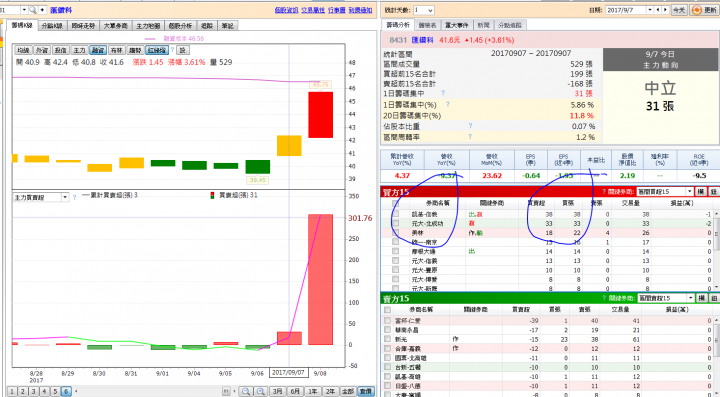The height and width of the screenshot is (397, 720).
Task: Check the box for 元大-信義 in 買方15
Action: [395, 260]
